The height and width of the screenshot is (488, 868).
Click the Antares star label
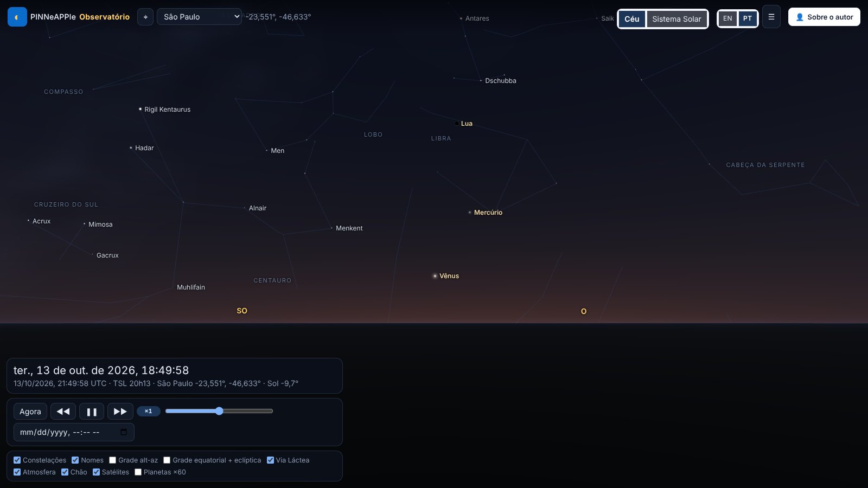(477, 18)
